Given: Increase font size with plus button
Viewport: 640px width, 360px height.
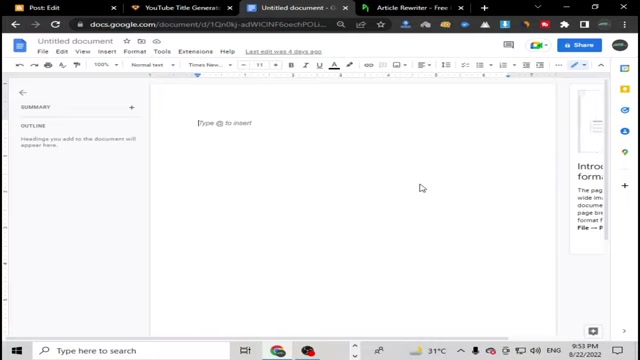Looking at the screenshot, I should click(x=276, y=65).
